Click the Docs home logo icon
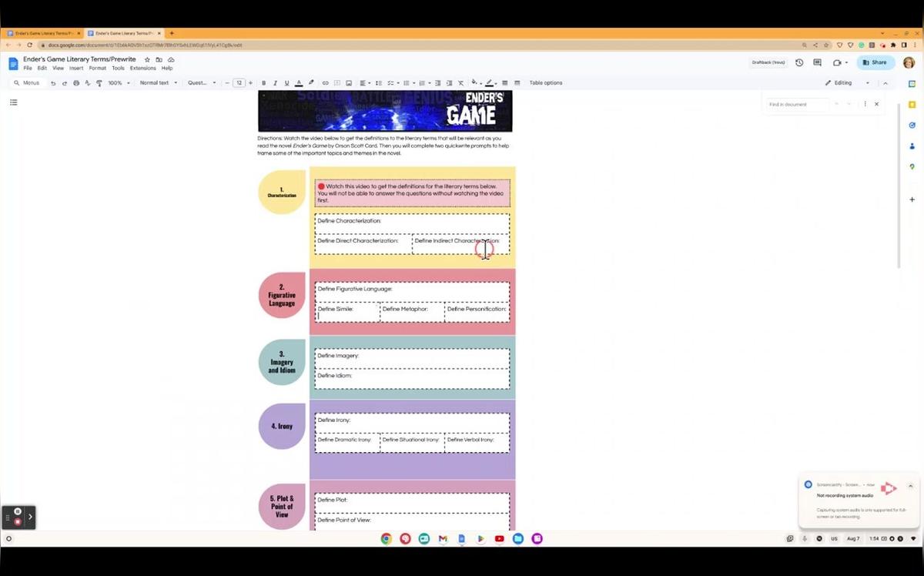Viewport: 924px width, 576px height. coord(13,63)
